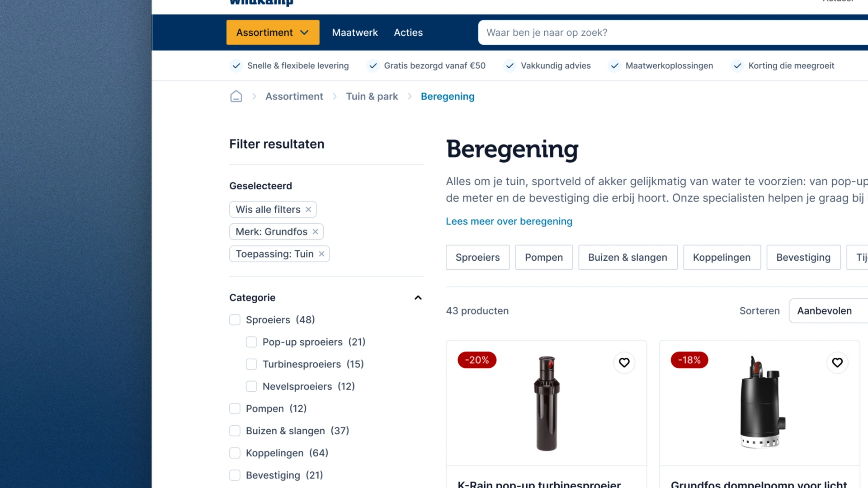Screen dimensions: 868x488
Task: Select the Buizen & slangen category chip
Action: click(627, 258)
